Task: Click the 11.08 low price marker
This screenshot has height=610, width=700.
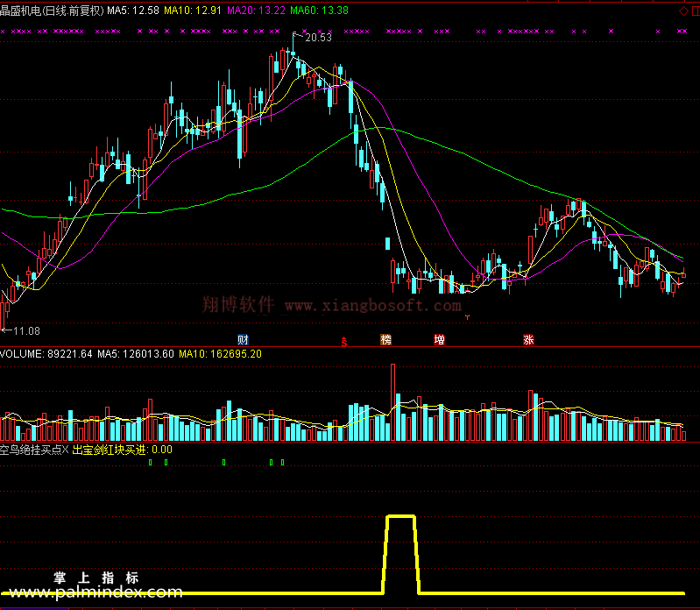Action: pos(26,331)
